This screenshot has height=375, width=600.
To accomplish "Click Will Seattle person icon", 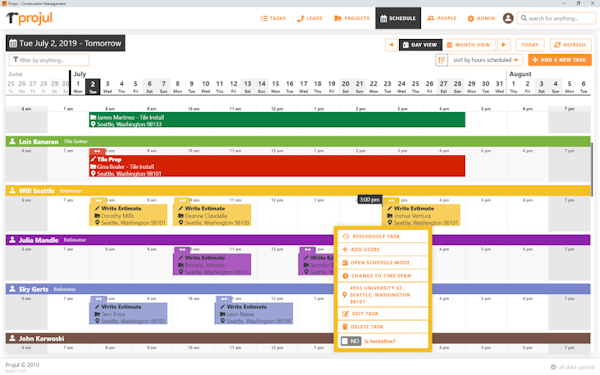I will (x=12, y=191).
